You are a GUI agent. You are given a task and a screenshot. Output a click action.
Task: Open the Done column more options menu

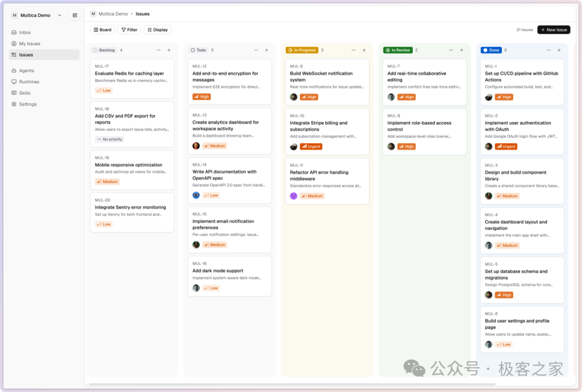coord(549,50)
